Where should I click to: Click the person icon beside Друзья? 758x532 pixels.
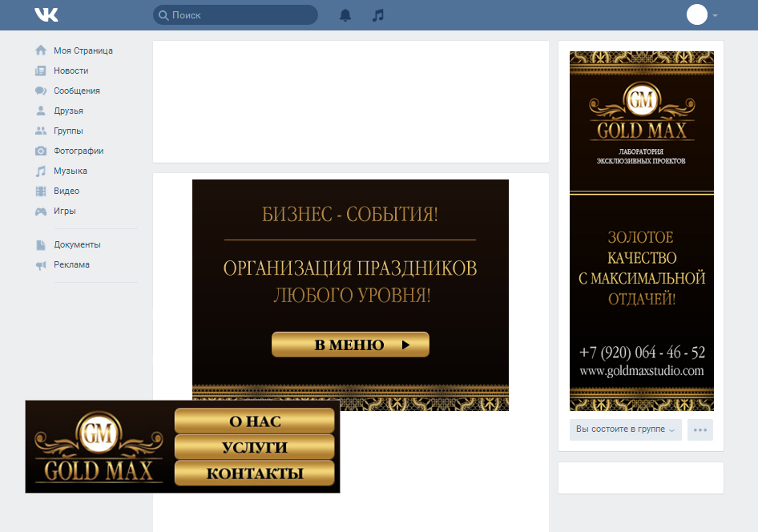pos(41,111)
